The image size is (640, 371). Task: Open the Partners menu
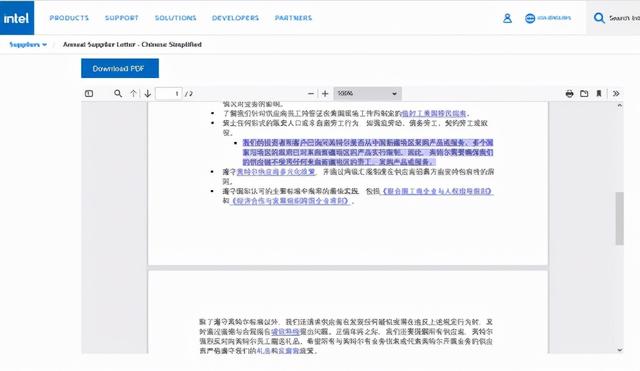293,18
